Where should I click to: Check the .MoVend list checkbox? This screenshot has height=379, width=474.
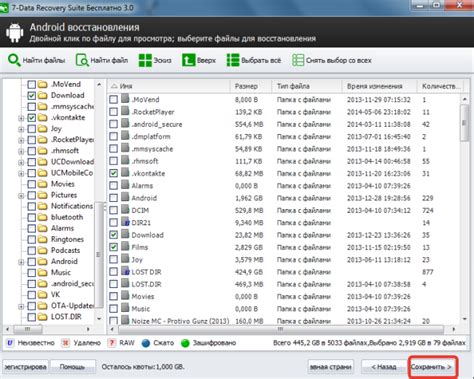tap(113, 99)
